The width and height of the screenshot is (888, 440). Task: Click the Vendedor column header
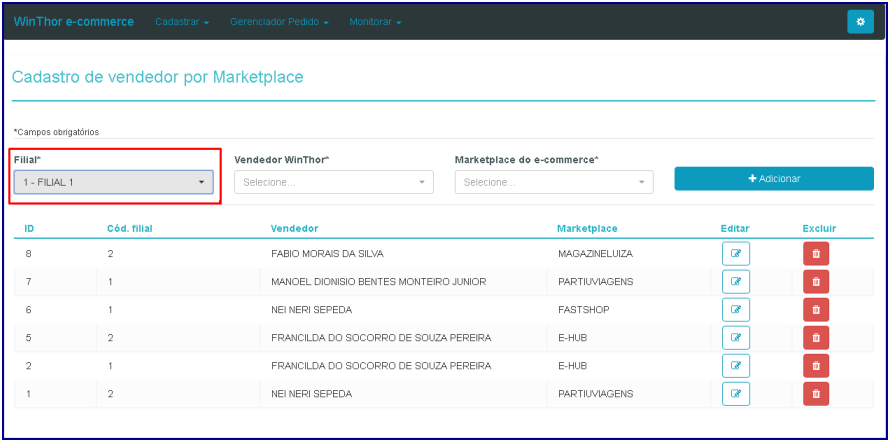point(294,228)
